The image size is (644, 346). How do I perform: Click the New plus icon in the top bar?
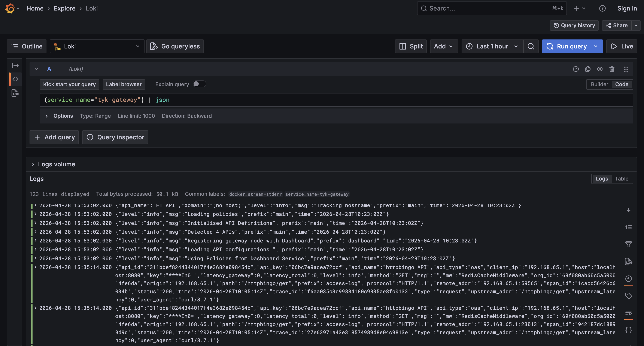click(576, 8)
